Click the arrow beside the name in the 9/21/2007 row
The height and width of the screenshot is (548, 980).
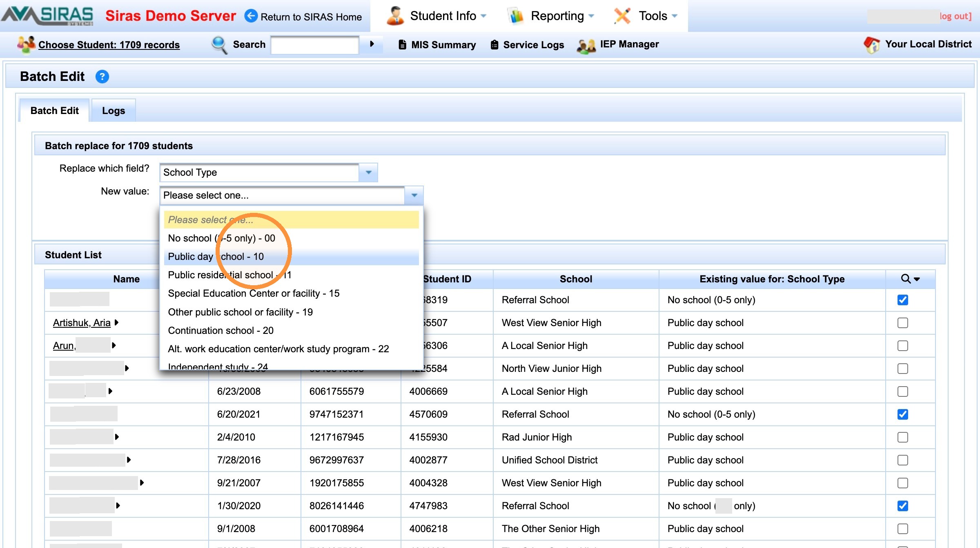point(142,483)
